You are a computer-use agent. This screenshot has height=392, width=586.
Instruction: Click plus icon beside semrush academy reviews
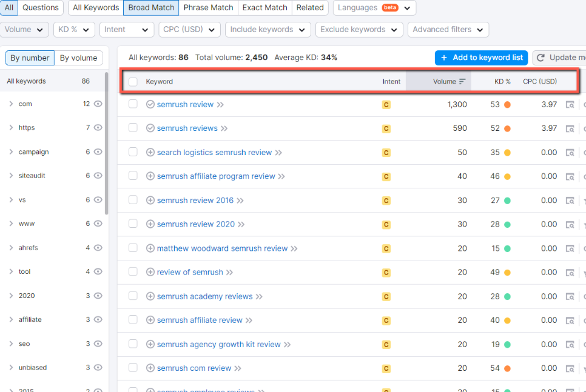[150, 296]
